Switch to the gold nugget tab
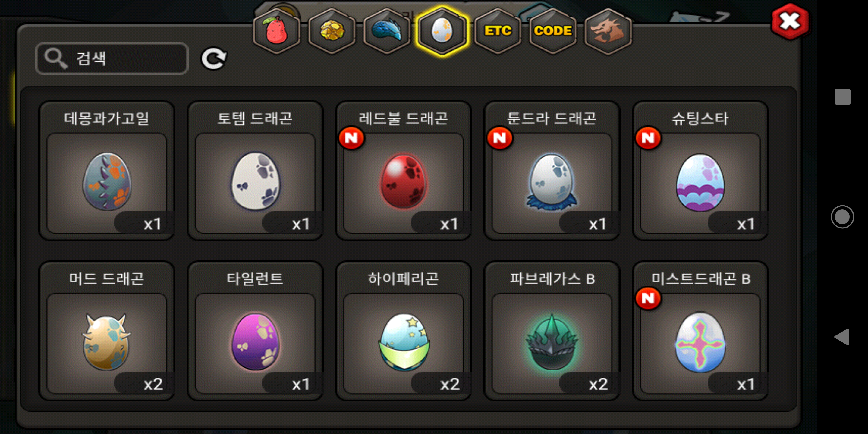 332,31
